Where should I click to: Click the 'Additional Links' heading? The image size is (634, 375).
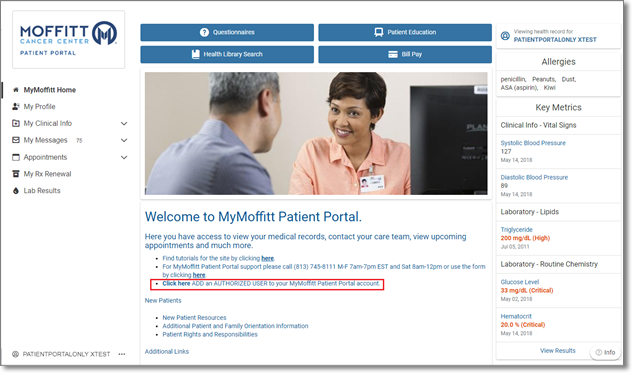(167, 352)
